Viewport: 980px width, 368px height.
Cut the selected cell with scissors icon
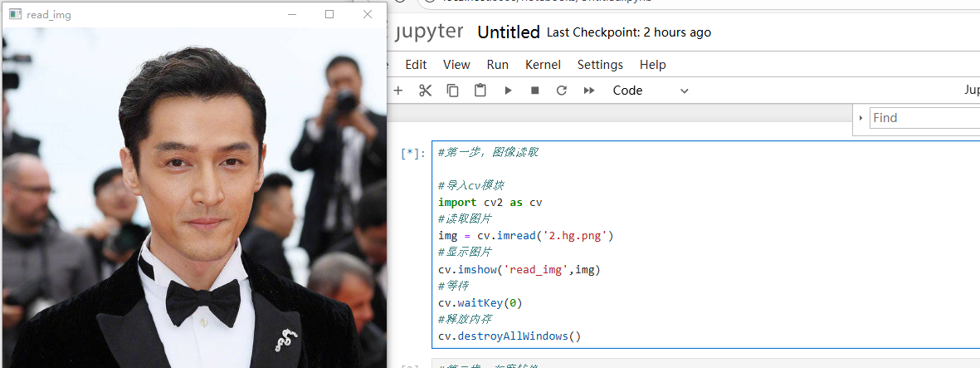tap(426, 91)
